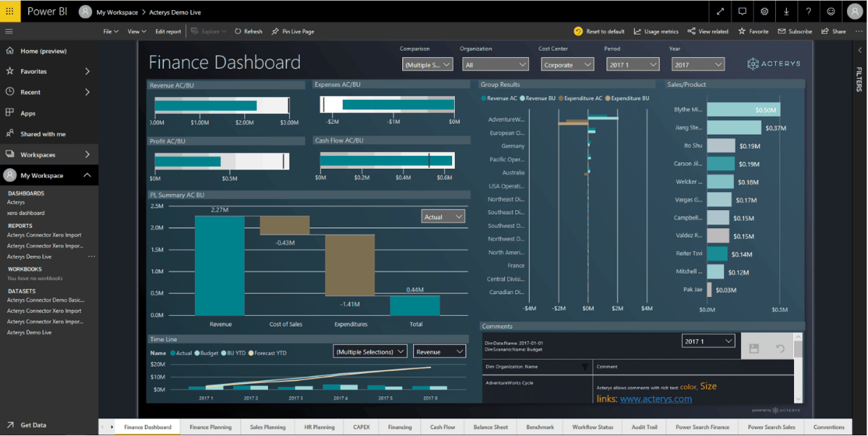Expand the Filters pane arrow
The width and height of the screenshot is (868, 436).
click(860, 51)
